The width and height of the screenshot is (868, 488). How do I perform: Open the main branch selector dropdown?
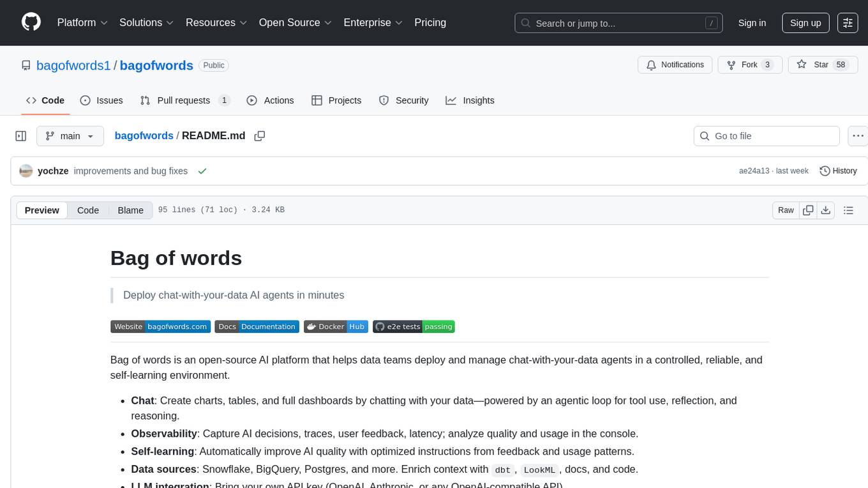pos(70,136)
